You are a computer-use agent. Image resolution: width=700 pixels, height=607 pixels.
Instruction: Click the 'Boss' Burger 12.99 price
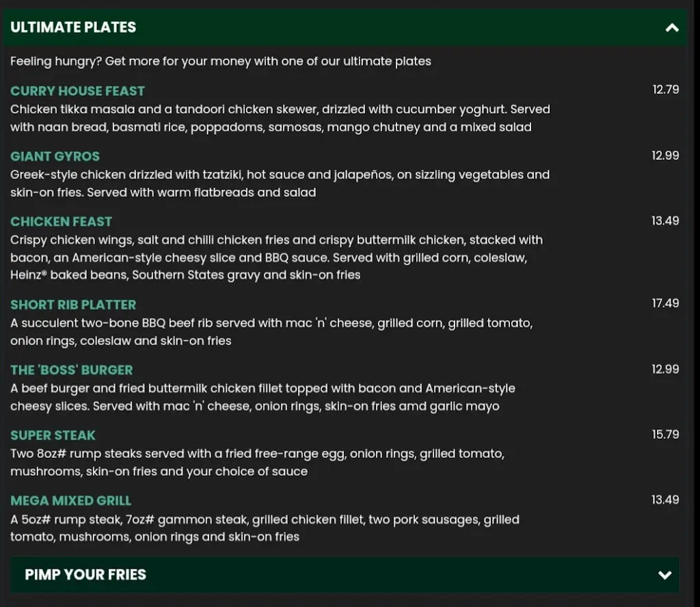tap(665, 369)
